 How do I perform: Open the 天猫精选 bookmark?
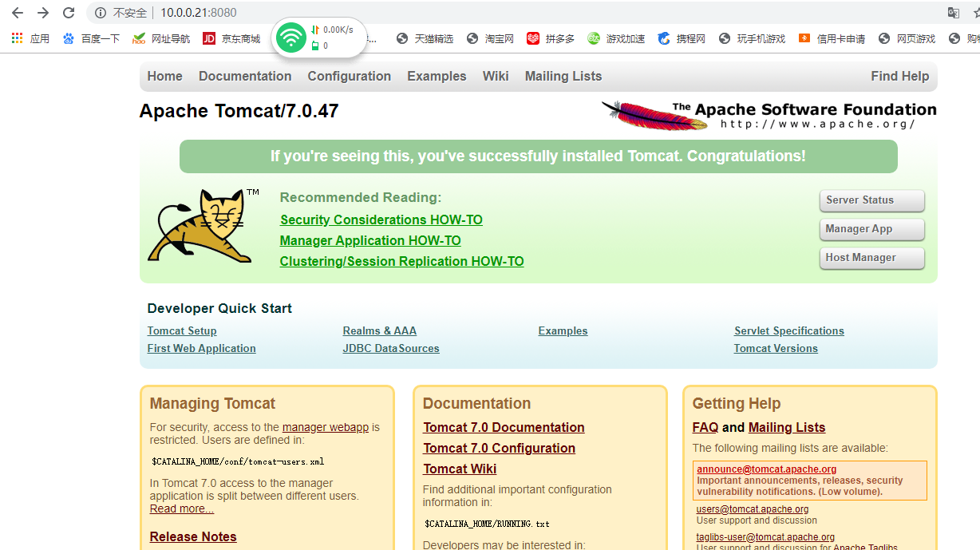click(x=425, y=38)
